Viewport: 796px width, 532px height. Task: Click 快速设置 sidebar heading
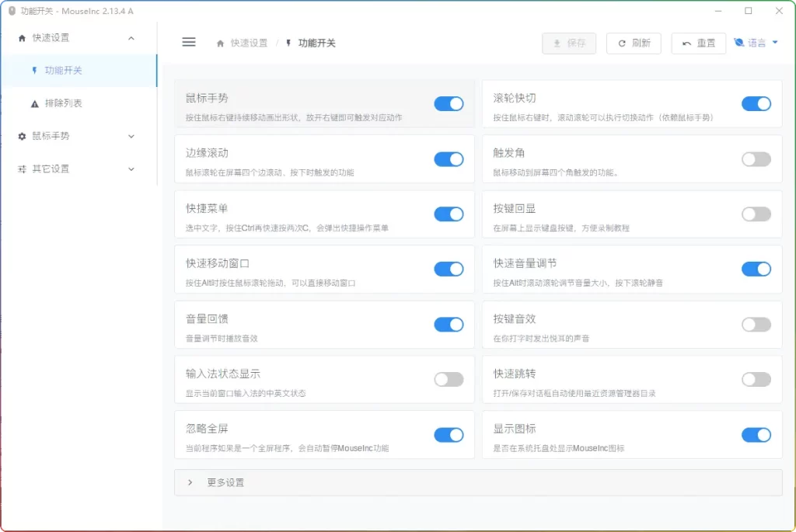pyautogui.click(x=79, y=38)
